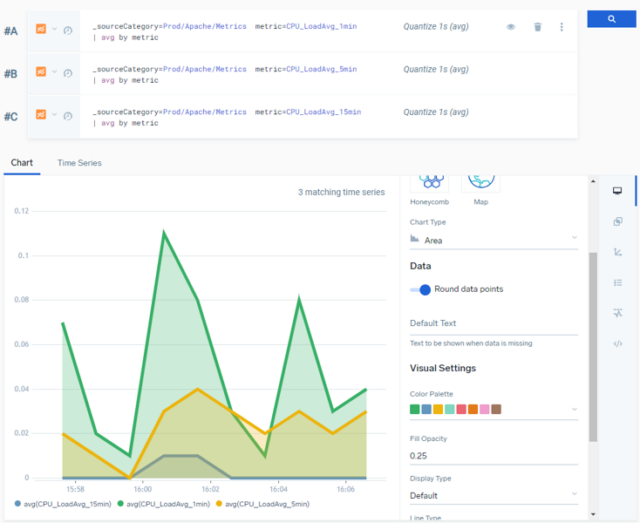Click the pink swatch in the Color Palette
640x523 pixels.
click(x=484, y=409)
